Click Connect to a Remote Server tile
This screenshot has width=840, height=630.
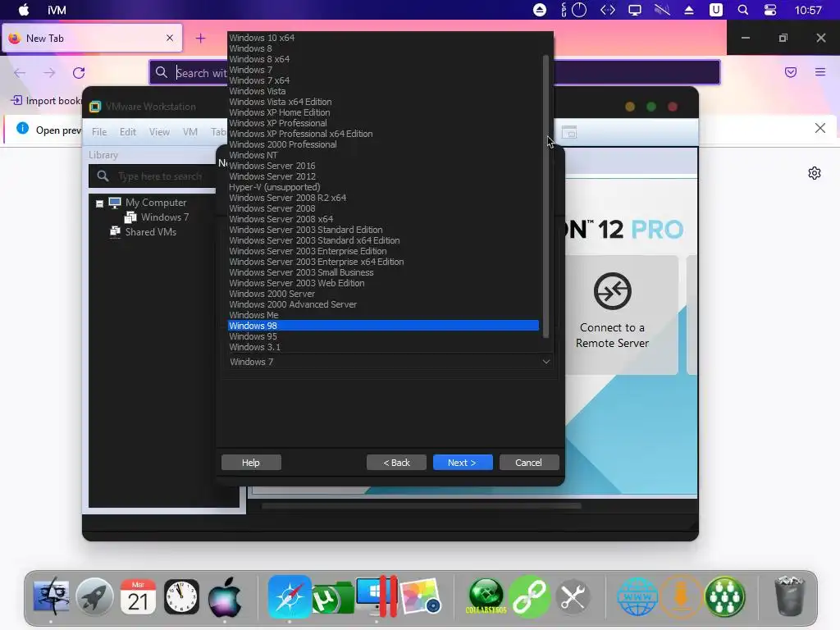coord(612,314)
